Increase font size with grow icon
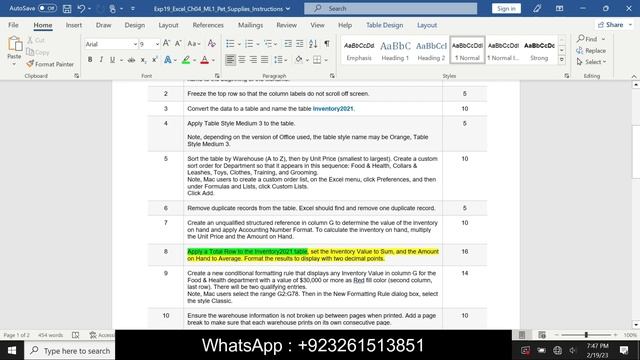640x360 pixels. click(167, 43)
